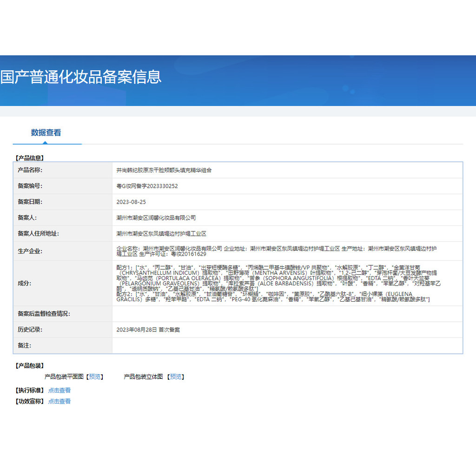Click the 备案后监督检查情况 row label
476x476 pixels.
[x=44, y=314]
